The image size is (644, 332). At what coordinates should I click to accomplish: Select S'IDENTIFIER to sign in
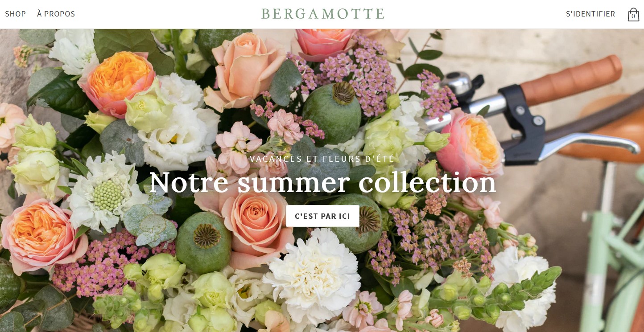[590, 14]
